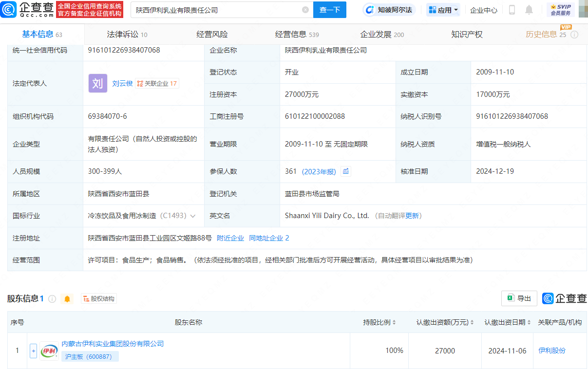Viewport: 588px width, 369px height.
Task: Click the credit code 916101226938407068 value
Action: point(124,50)
